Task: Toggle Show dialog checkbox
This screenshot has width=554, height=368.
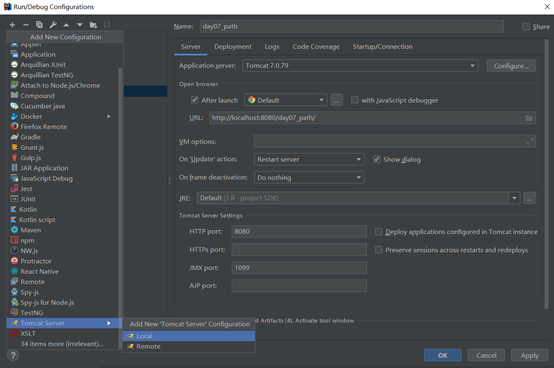Action: click(x=377, y=159)
